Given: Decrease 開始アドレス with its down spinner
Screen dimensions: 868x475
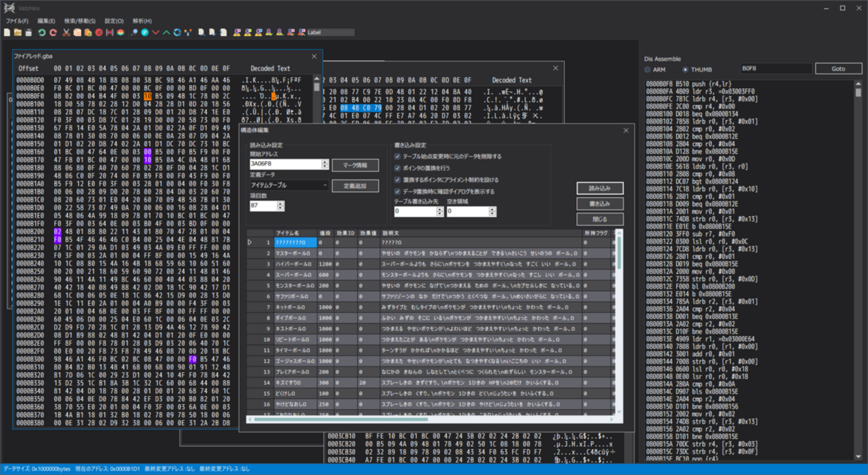Looking at the screenshot, I should coord(325,166).
